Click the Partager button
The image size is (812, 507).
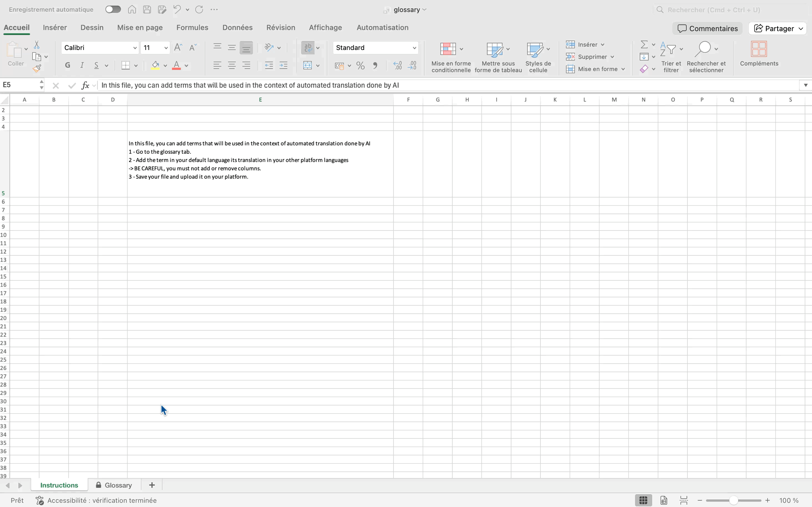tap(777, 28)
